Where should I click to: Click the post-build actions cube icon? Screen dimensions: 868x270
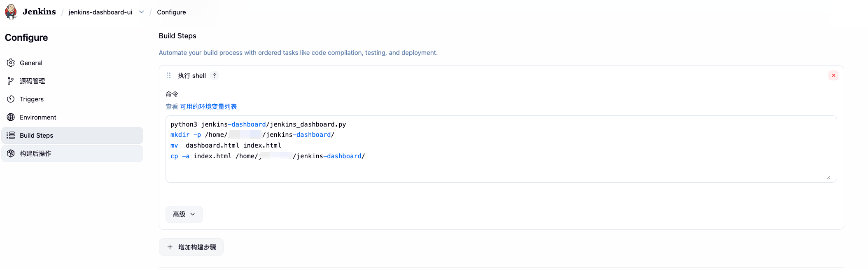pos(11,153)
